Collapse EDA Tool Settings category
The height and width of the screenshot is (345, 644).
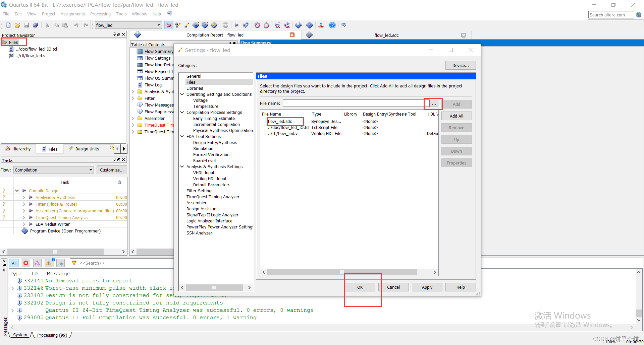[182, 136]
